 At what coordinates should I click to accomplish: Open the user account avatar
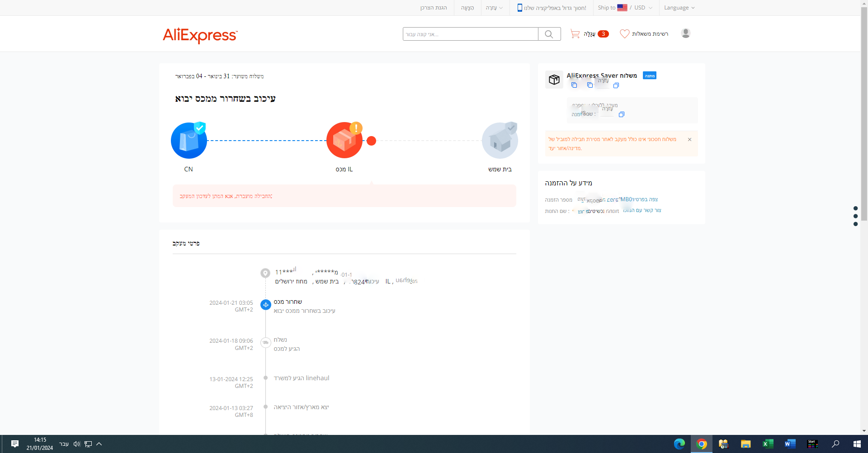coord(685,33)
